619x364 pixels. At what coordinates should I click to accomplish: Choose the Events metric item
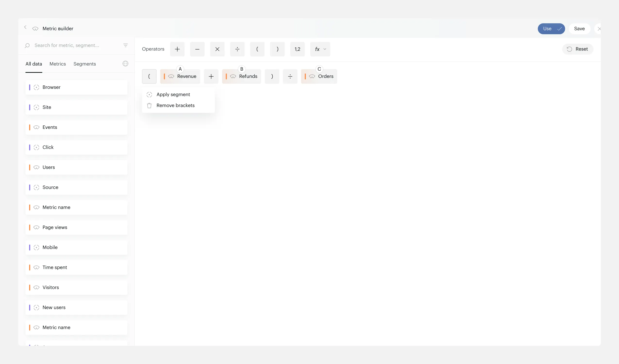pos(76,127)
